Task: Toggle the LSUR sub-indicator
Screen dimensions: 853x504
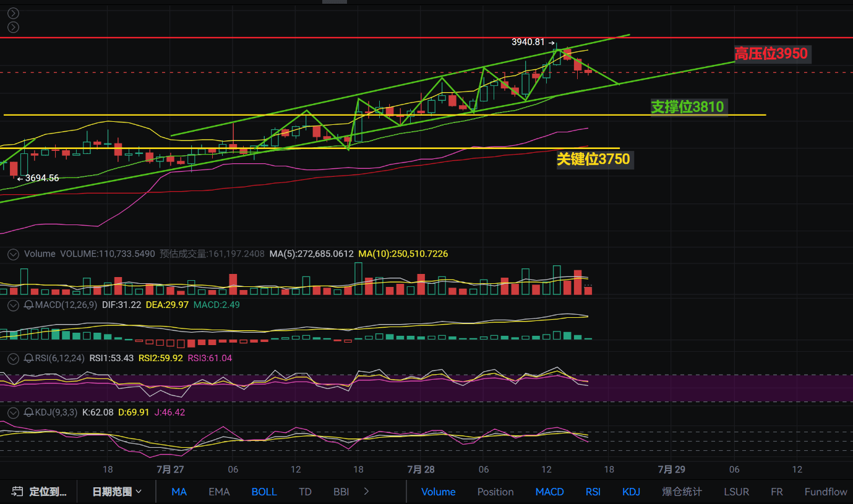Action: click(x=736, y=492)
